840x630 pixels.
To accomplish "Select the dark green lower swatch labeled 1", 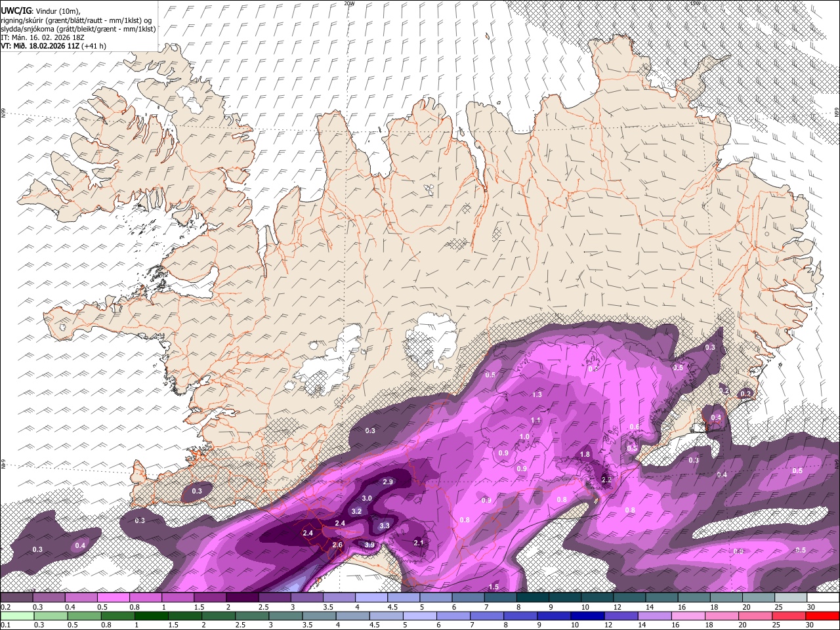I will coord(152,616).
